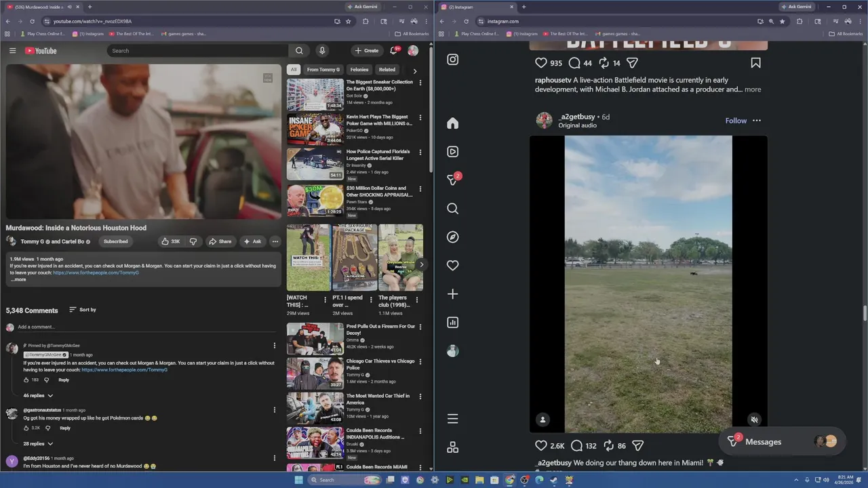Viewport: 868px width, 488px height.
Task: Click Add a comment field
Action: 146,327
